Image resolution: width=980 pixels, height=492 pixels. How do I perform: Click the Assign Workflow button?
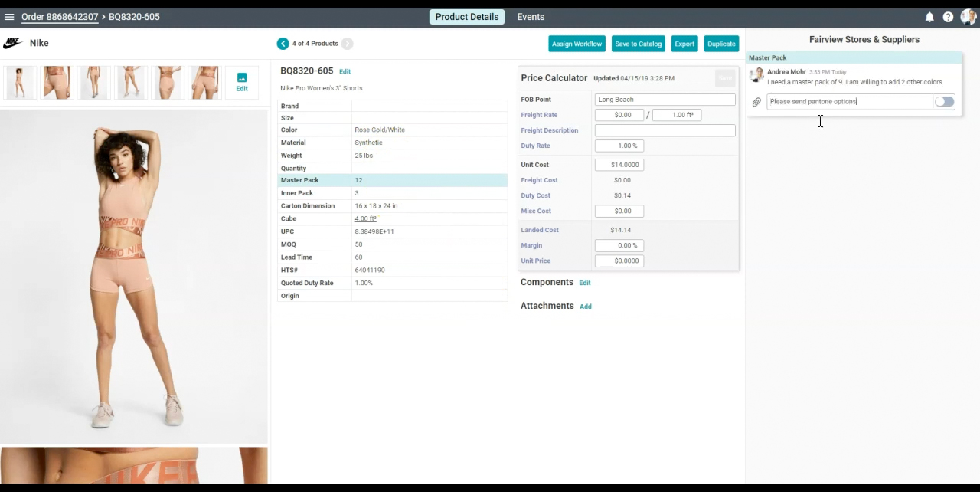(x=577, y=44)
